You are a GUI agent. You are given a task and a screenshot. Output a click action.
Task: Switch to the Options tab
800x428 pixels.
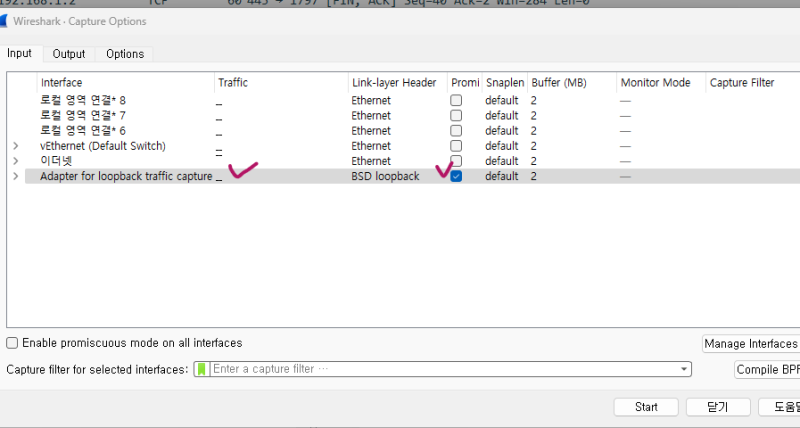125,54
